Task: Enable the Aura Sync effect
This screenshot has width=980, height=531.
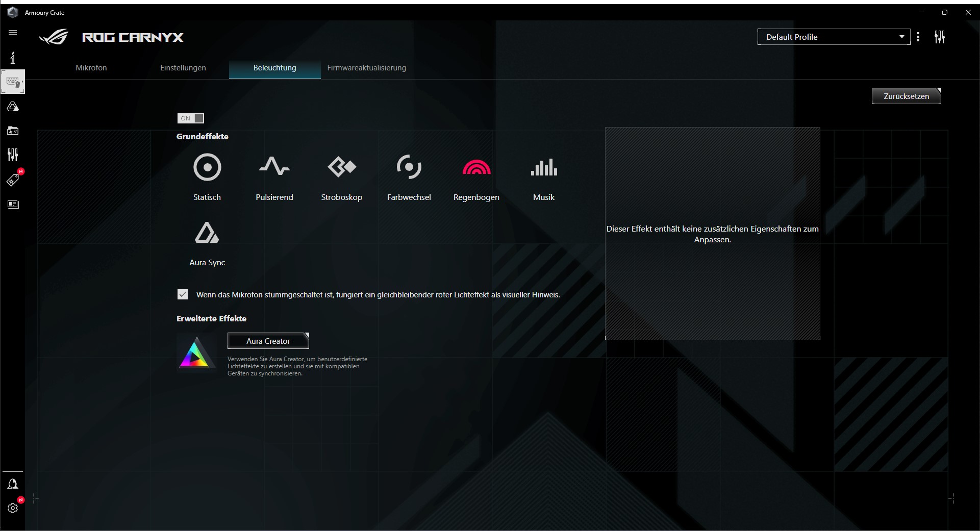Action: (207, 233)
